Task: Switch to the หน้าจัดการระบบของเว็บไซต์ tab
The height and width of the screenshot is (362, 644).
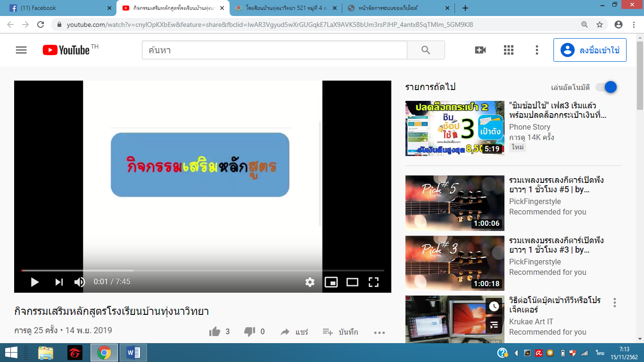Action: 397,8
